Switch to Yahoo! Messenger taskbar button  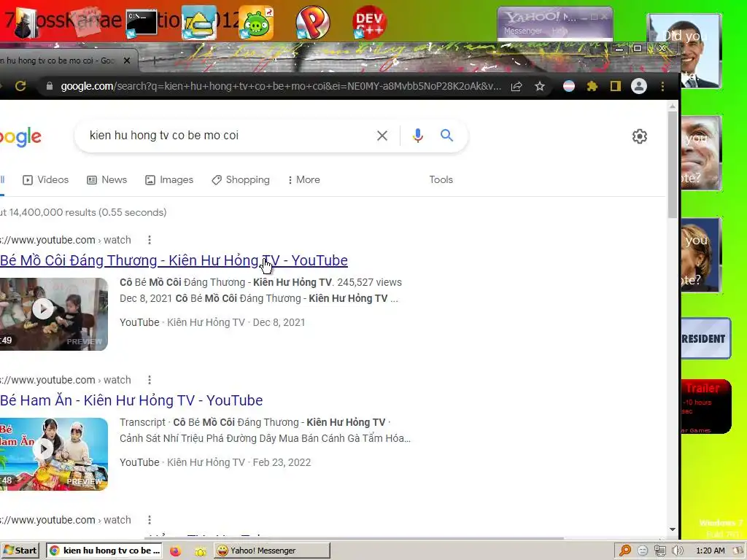coord(271,551)
